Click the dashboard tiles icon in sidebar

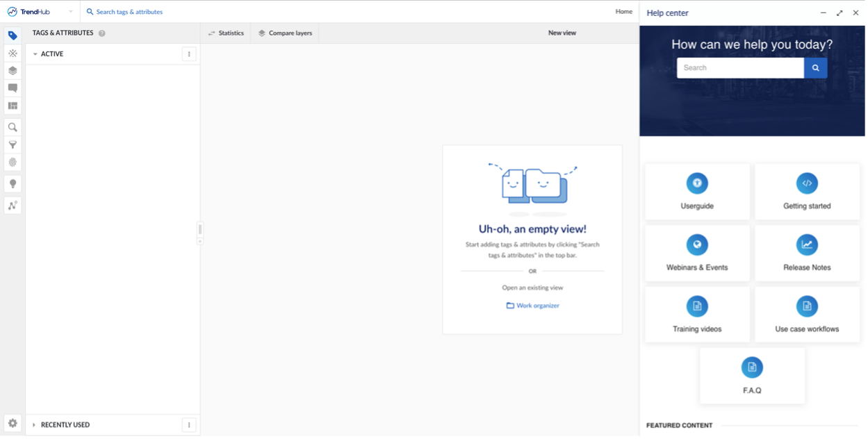coord(13,106)
